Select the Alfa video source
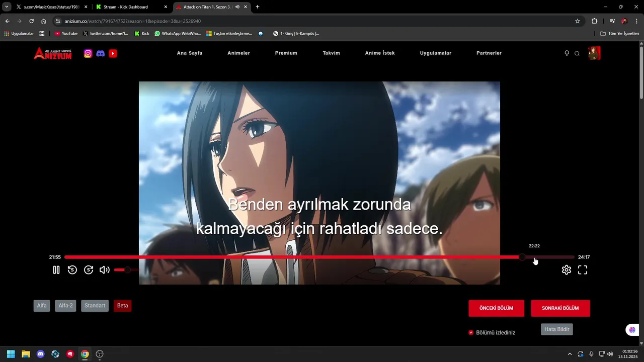Viewport: 644px width, 362px height. [x=42, y=306]
